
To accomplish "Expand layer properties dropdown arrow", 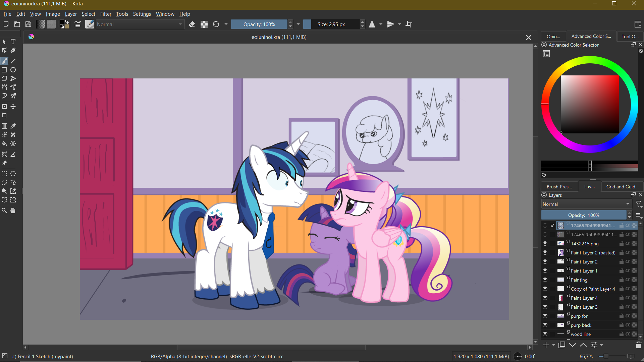I will (602, 345).
